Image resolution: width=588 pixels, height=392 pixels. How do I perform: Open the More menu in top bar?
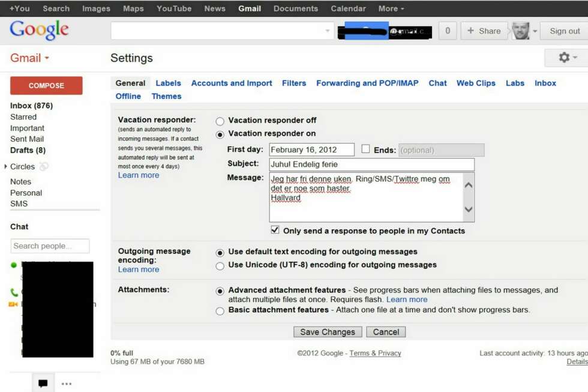[391, 8]
